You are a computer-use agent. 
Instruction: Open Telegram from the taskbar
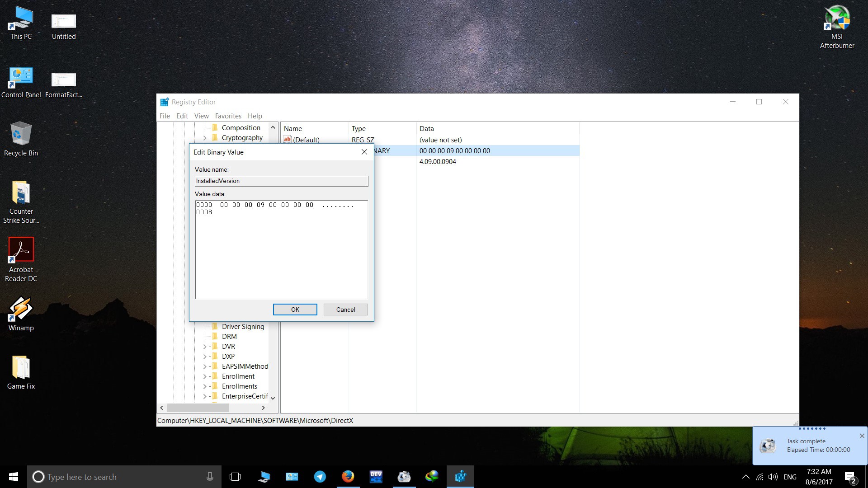tap(320, 477)
